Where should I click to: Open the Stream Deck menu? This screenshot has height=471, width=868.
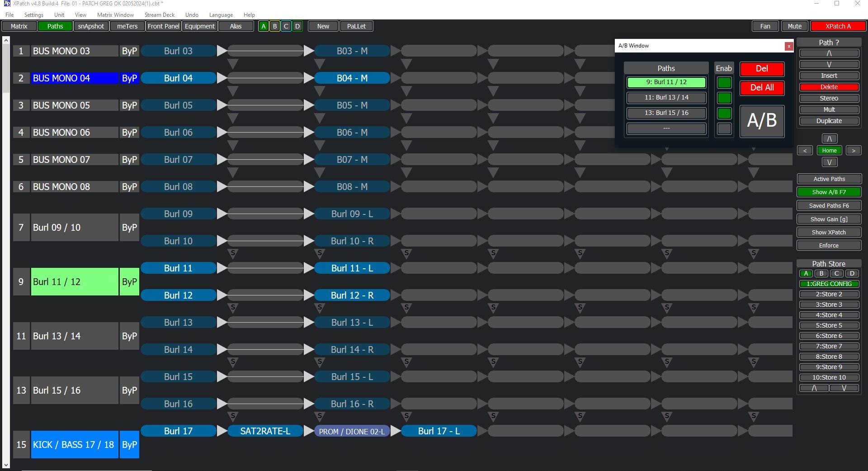pyautogui.click(x=159, y=14)
